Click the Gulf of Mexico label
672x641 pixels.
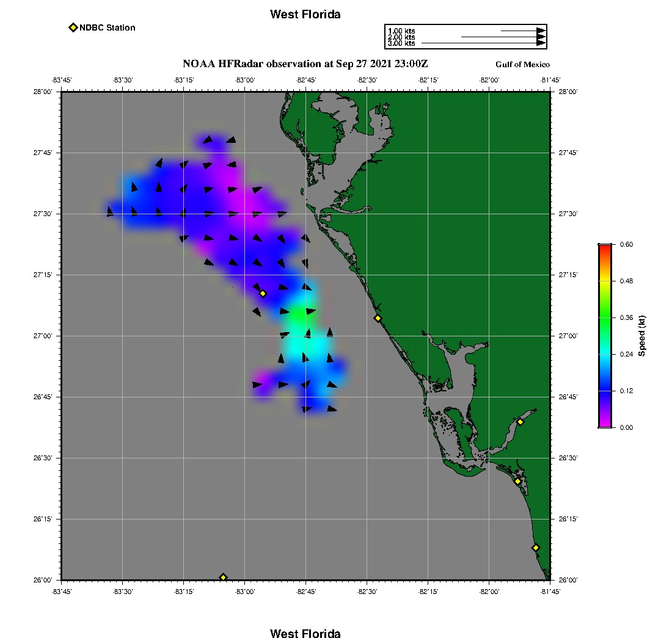(x=522, y=64)
